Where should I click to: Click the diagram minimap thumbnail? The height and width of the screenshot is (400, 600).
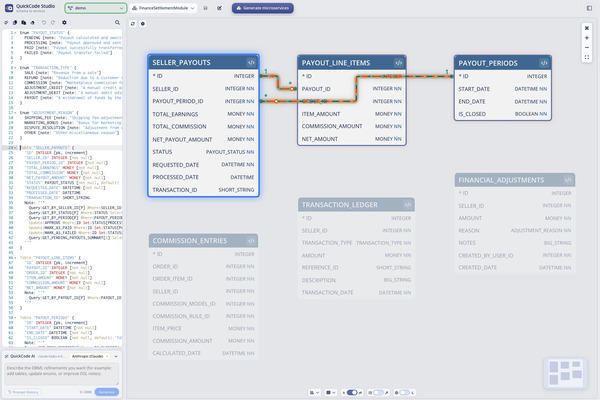pyautogui.click(x=565, y=372)
